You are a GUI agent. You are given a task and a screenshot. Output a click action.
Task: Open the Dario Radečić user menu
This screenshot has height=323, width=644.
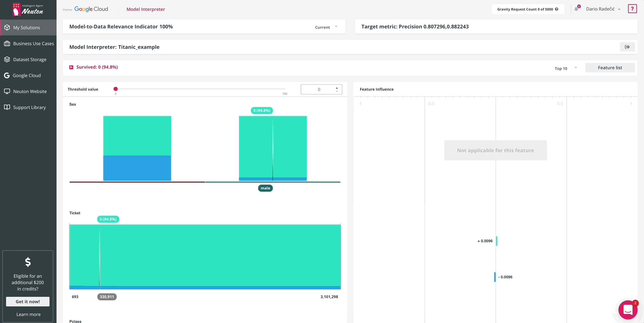[603, 9]
